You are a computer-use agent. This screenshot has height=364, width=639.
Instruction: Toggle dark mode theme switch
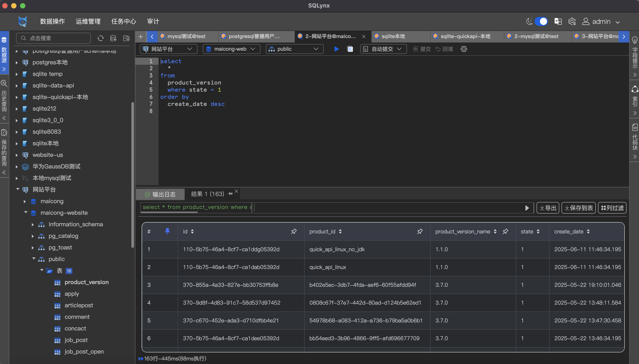click(x=541, y=22)
